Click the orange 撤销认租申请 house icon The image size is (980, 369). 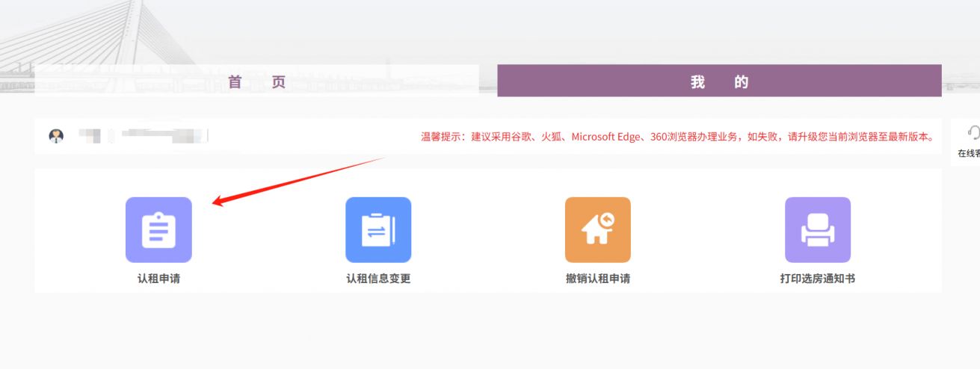(x=598, y=230)
